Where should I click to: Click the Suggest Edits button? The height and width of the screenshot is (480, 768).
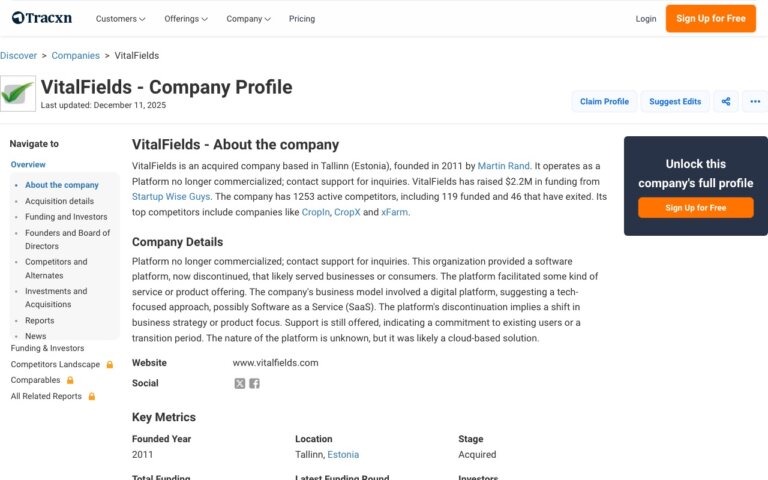pyautogui.click(x=675, y=101)
